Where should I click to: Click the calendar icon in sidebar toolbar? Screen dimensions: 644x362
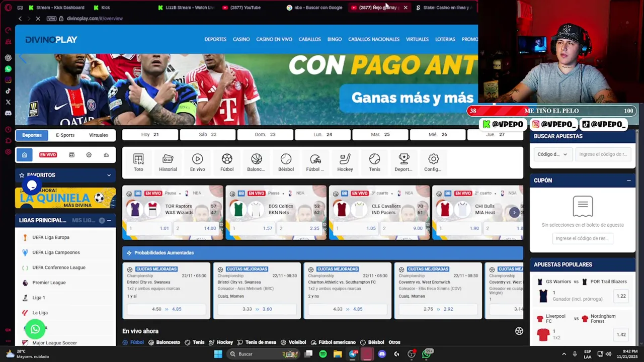click(x=71, y=155)
